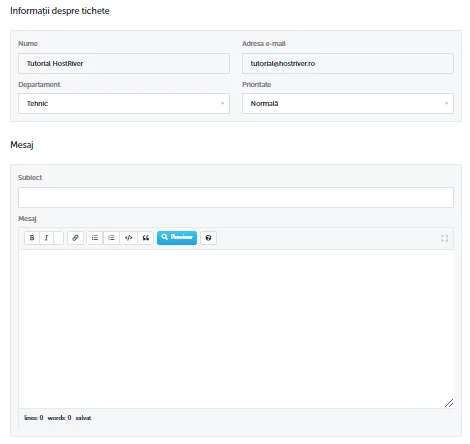Viewport: 470px width, 444px height.
Task: Insert a code block
Action: (x=128, y=238)
